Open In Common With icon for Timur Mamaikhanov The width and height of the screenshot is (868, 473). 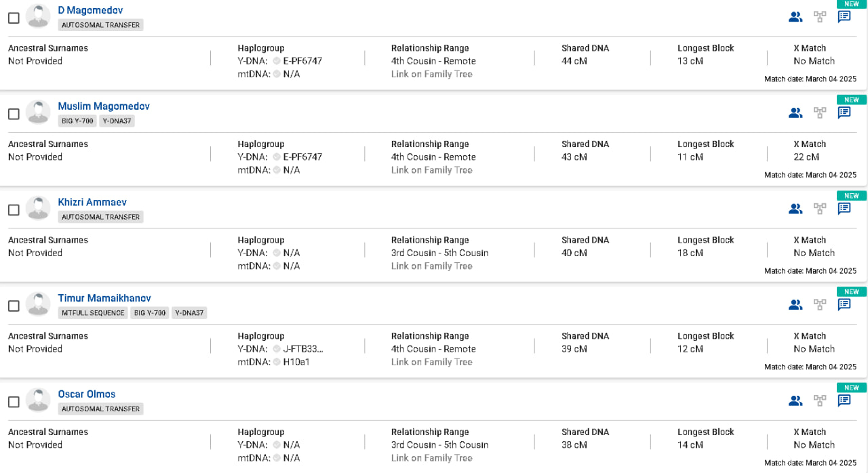coord(795,305)
